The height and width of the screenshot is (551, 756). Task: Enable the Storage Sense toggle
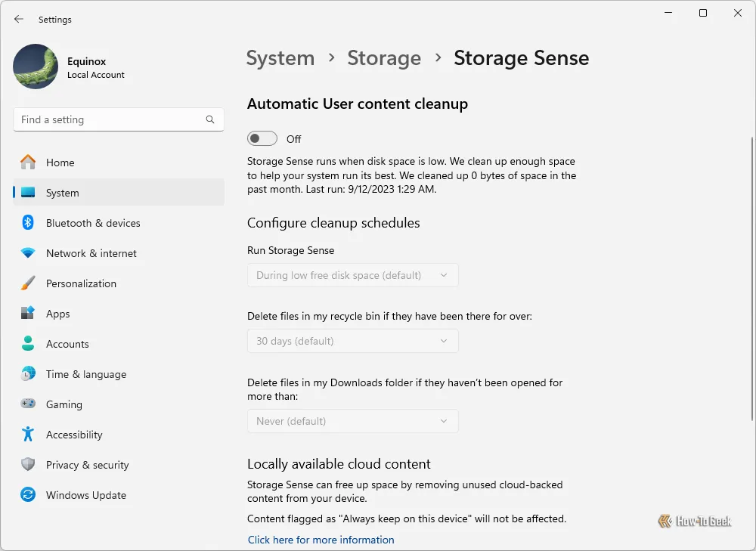[x=262, y=138]
